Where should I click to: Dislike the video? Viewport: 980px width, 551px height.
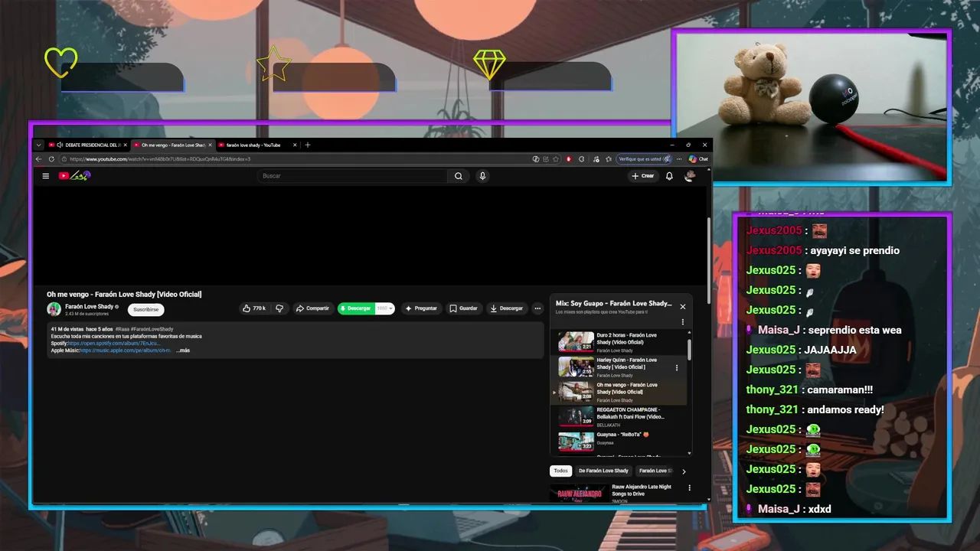pyautogui.click(x=279, y=308)
